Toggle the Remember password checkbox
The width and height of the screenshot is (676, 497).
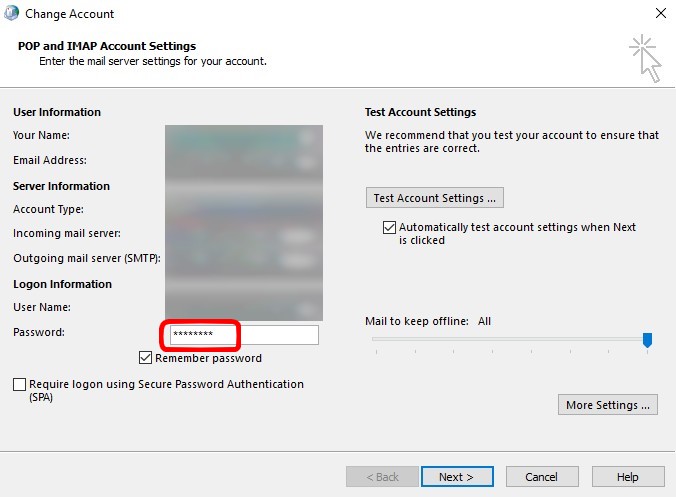[146, 358]
